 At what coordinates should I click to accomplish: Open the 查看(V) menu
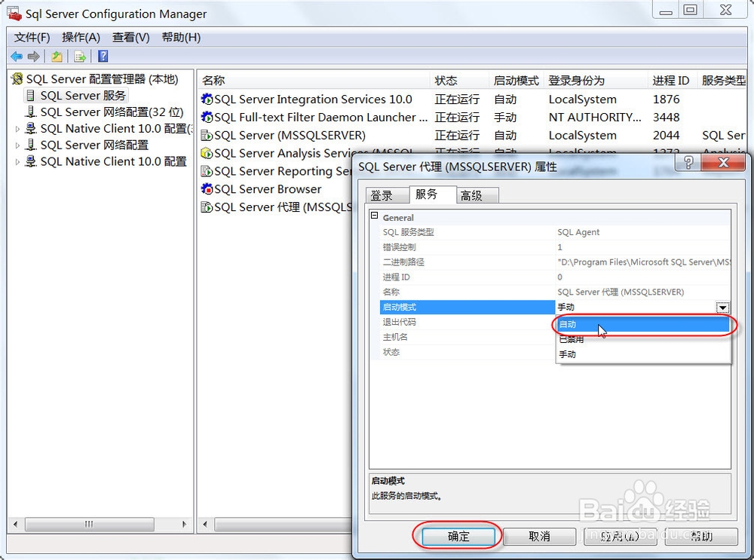(x=130, y=38)
